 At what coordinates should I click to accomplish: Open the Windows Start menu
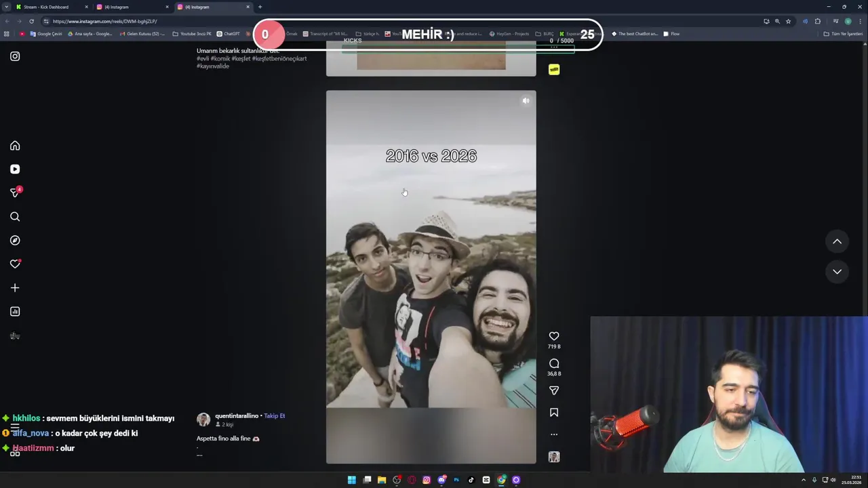coord(352,480)
